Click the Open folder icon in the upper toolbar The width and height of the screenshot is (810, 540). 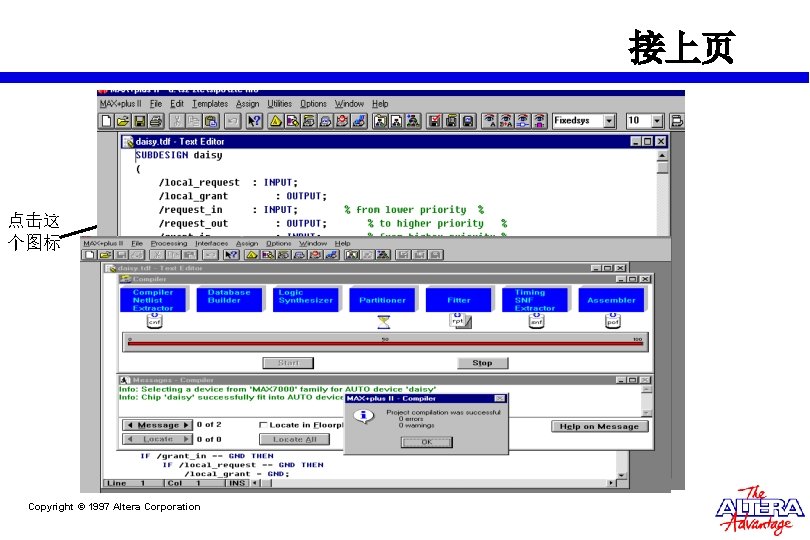coord(123,121)
